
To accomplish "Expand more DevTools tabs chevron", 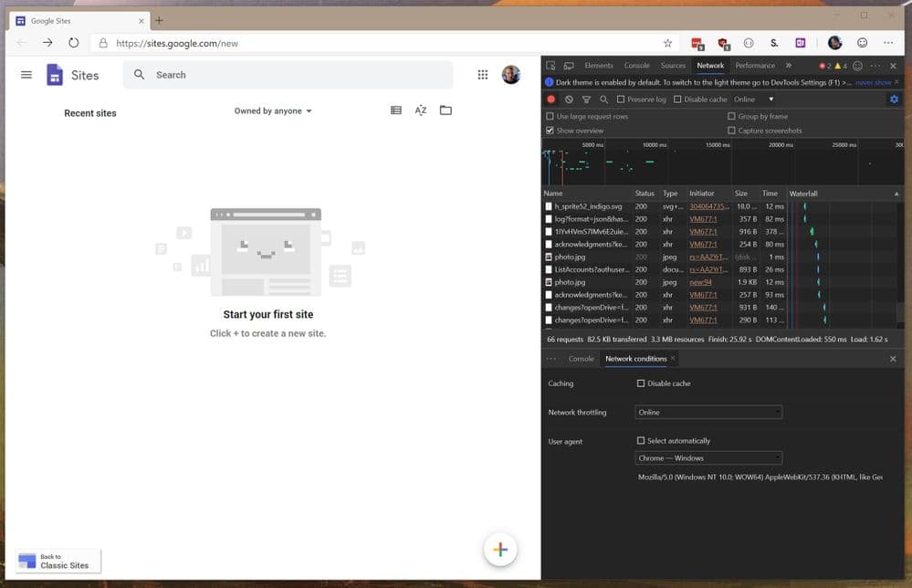I will tap(789, 66).
